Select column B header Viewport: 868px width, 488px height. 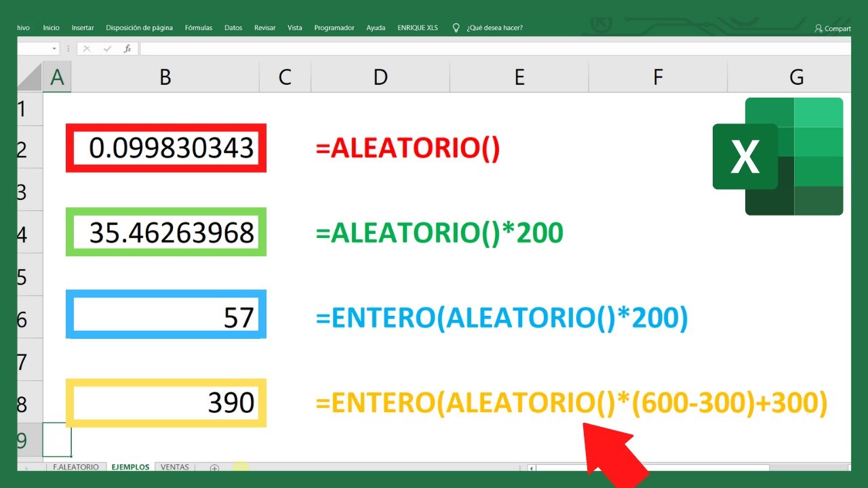(165, 77)
